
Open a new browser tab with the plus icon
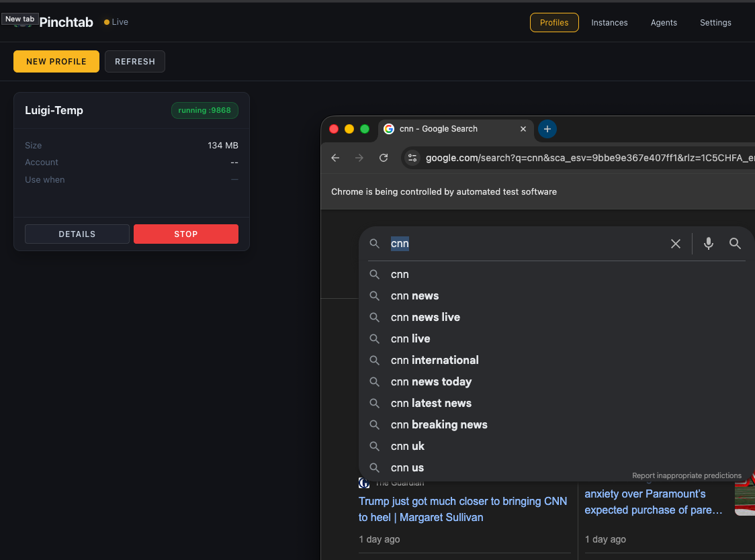pos(547,129)
